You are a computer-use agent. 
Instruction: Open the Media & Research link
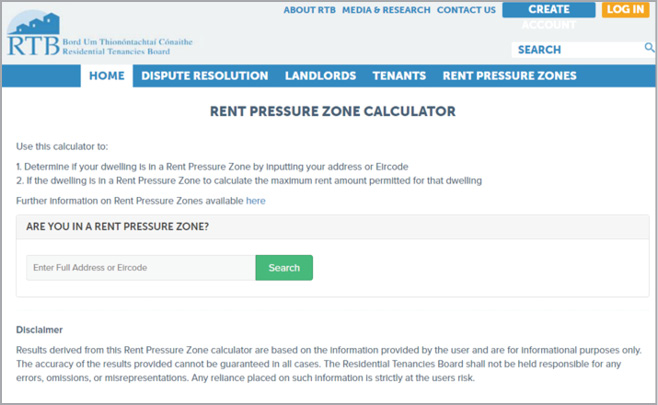coord(386,10)
